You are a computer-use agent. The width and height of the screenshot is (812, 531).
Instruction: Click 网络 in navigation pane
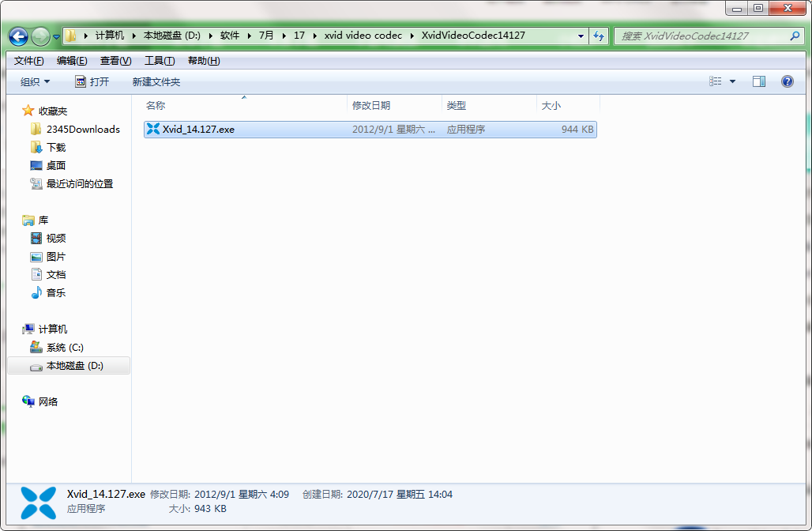[x=48, y=401]
